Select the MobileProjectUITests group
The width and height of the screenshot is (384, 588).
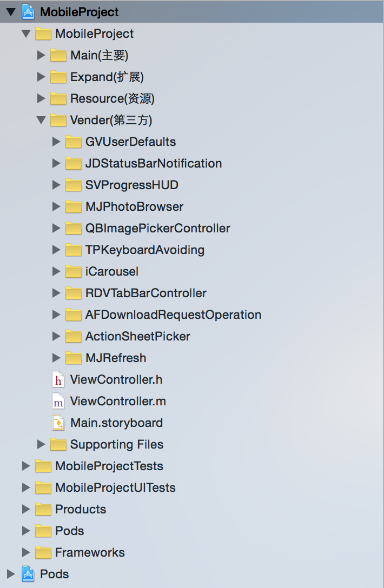115,487
